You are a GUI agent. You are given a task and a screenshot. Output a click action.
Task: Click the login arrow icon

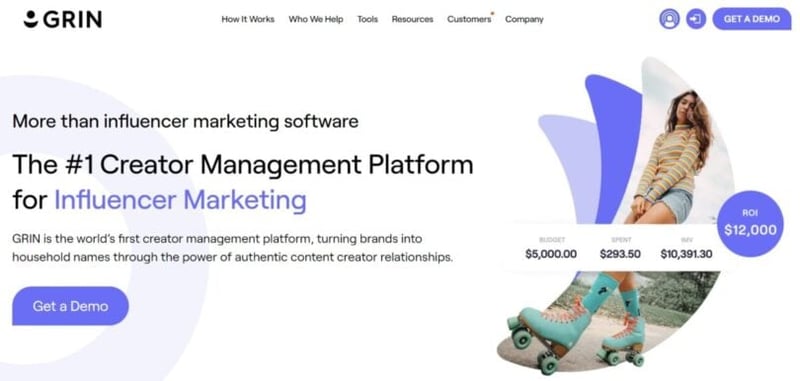pos(695,19)
